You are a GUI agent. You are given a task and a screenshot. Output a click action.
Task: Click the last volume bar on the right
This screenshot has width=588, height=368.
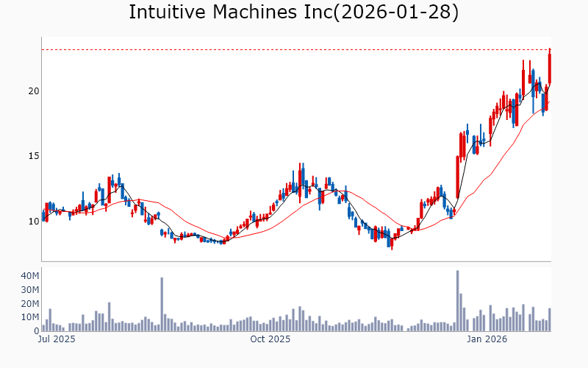(x=549, y=320)
